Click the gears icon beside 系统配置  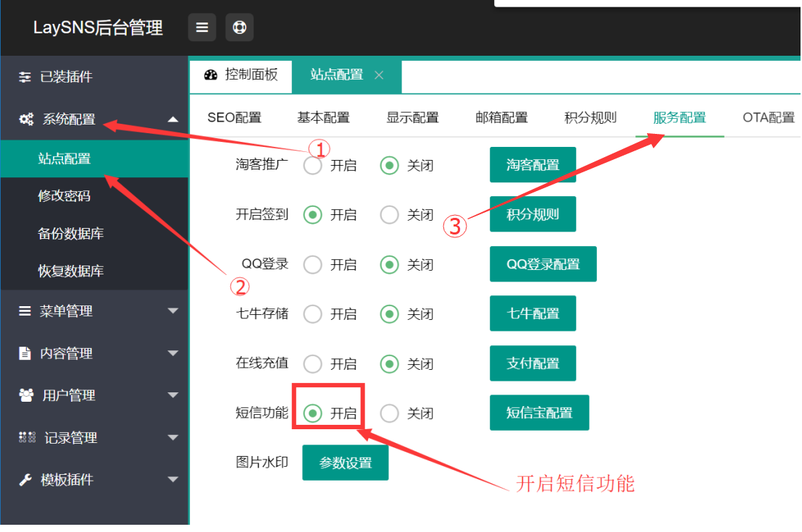click(26, 119)
